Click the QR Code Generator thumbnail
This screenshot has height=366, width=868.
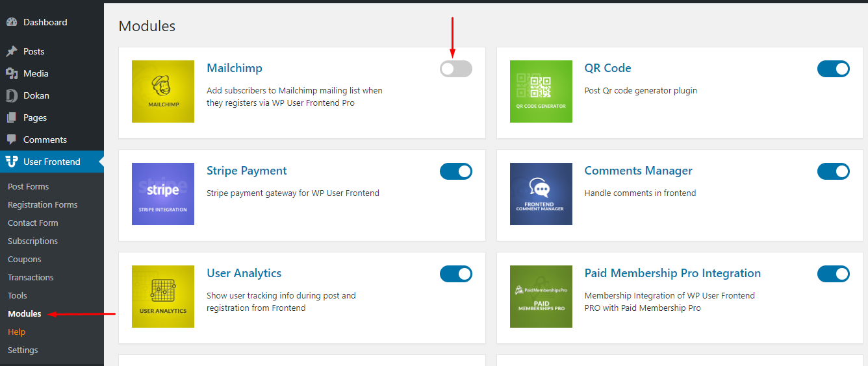(541, 91)
